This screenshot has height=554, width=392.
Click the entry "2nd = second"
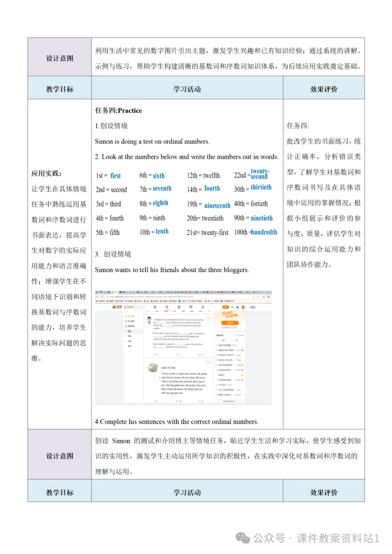tap(111, 189)
